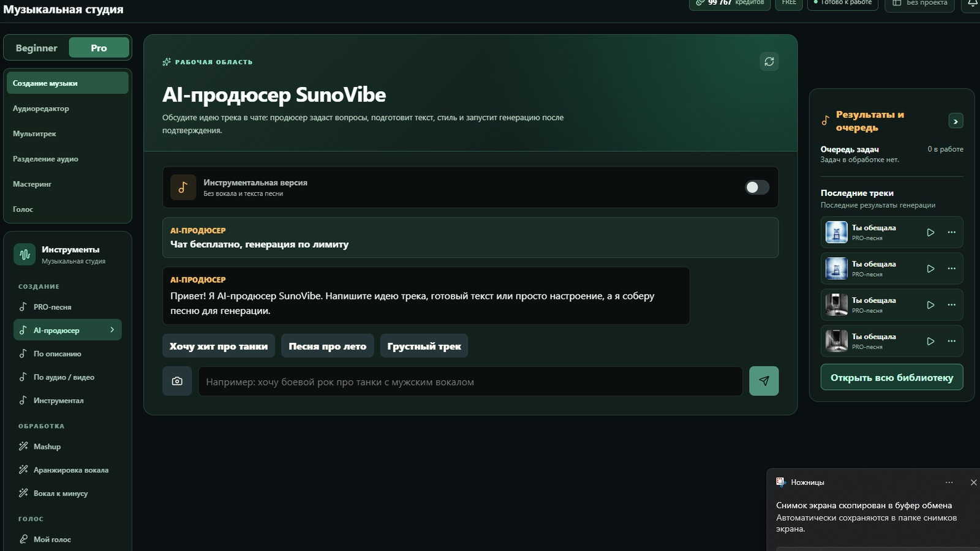Open Аранжировка вокала tool
Screen dimensions: 980x551
coord(67,470)
